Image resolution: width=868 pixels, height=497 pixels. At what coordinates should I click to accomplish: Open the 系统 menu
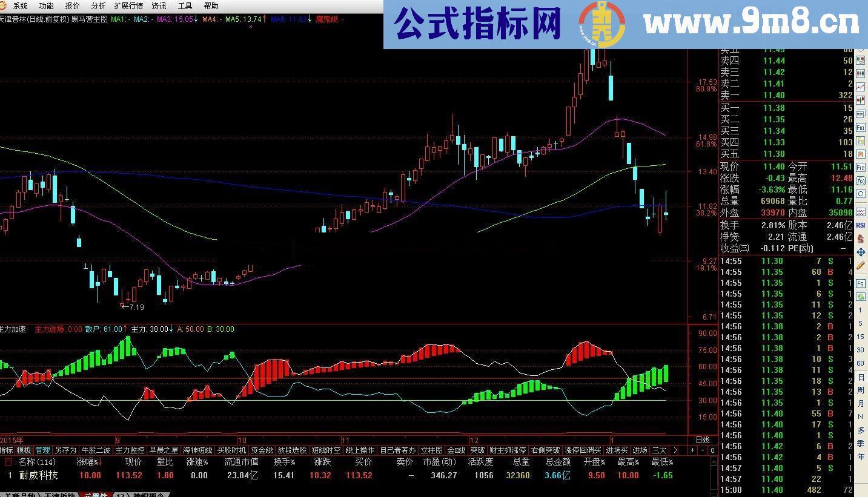click(21, 5)
